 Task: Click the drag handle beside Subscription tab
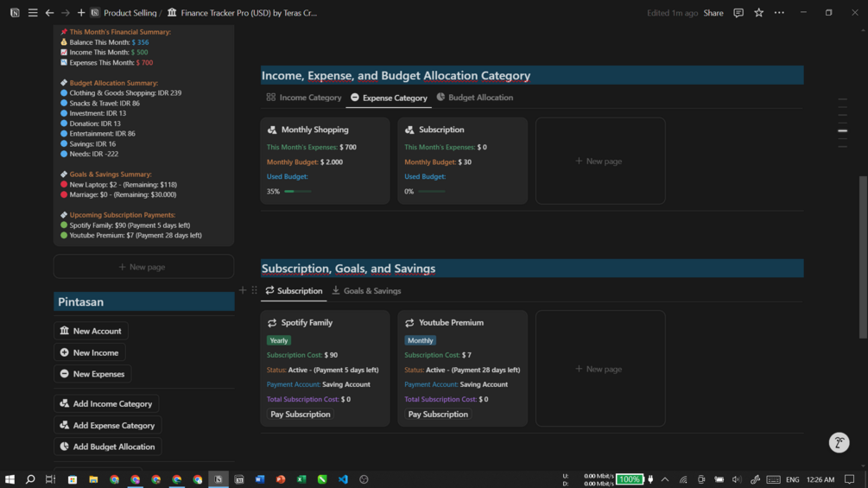(254, 290)
